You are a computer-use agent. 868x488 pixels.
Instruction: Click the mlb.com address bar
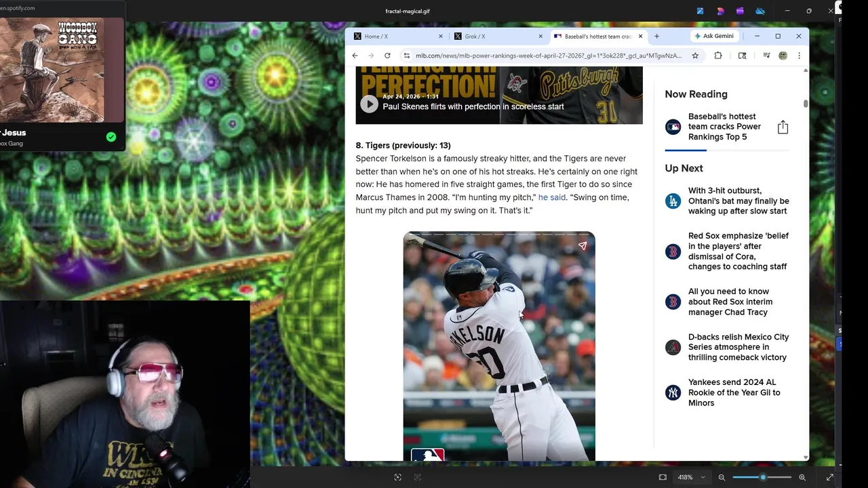click(x=549, y=56)
